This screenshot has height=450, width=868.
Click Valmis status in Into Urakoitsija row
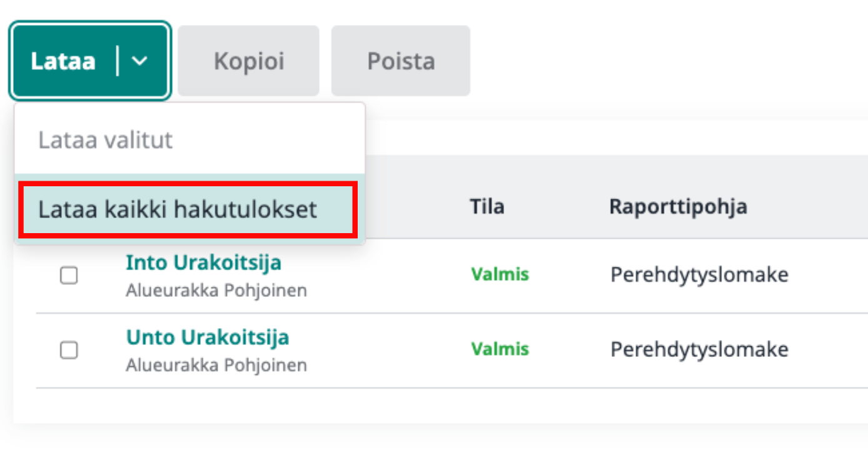pyautogui.click(x=500, y=274)
